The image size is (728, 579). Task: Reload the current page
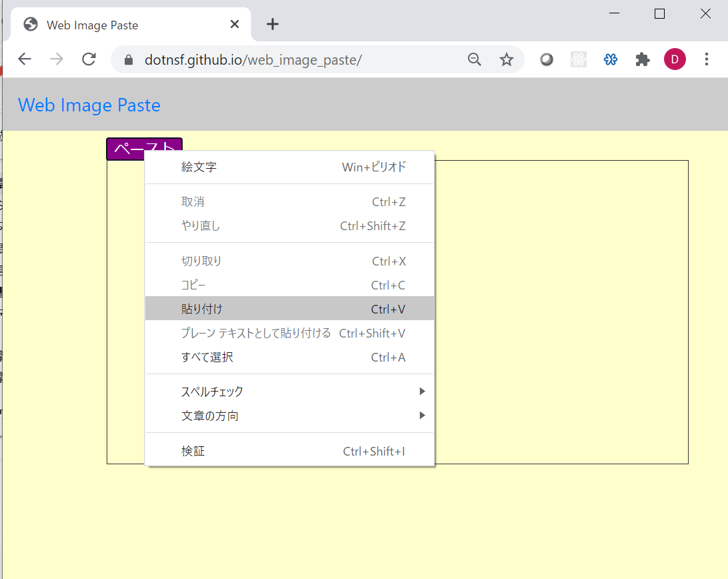[89, 59]
